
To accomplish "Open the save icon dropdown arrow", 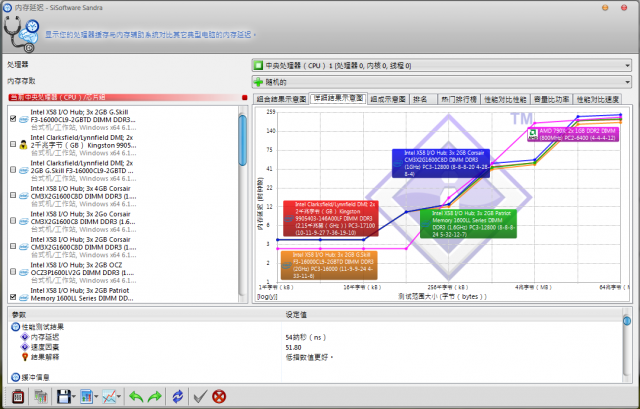I will [x=74, y=396].
